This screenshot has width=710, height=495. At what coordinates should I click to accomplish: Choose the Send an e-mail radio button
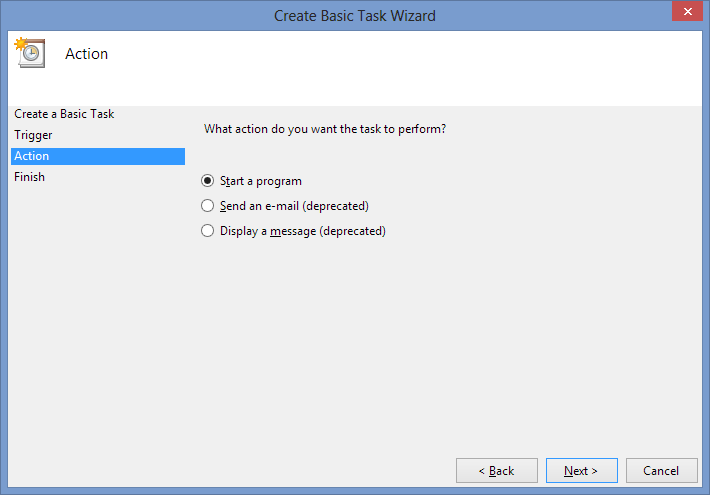point(208,206)
